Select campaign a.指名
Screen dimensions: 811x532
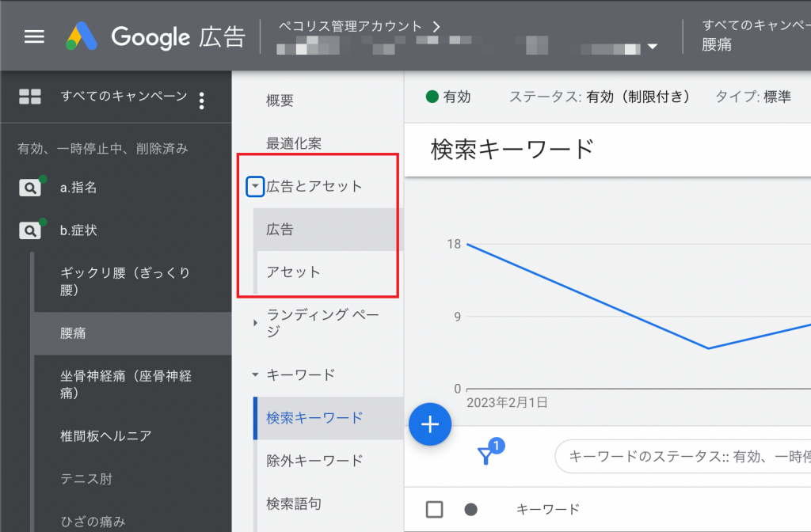78,188
